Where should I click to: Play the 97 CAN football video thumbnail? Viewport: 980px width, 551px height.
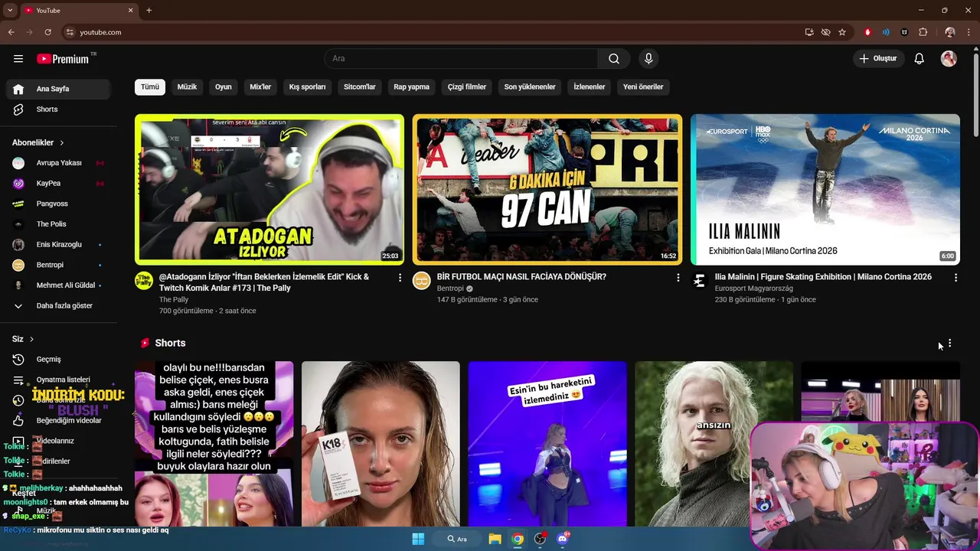pyautogui.click(x=547, y=189)
